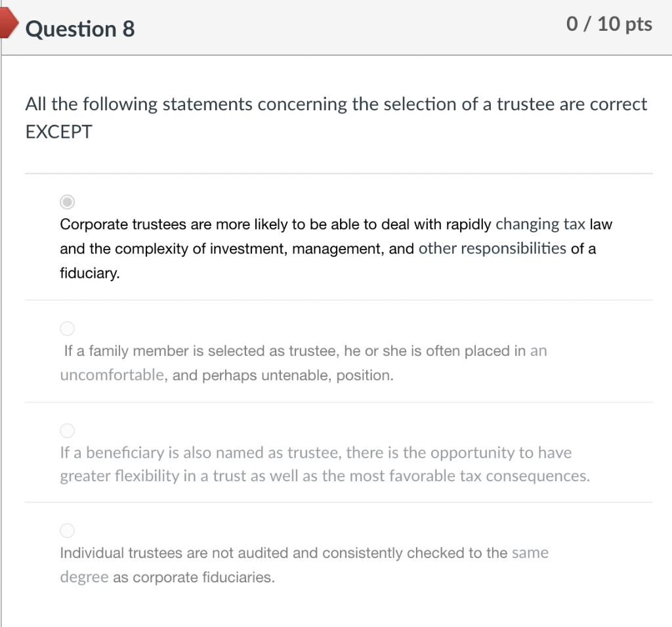Click the red flag marker beside Question 8

(x=7, y=22)
